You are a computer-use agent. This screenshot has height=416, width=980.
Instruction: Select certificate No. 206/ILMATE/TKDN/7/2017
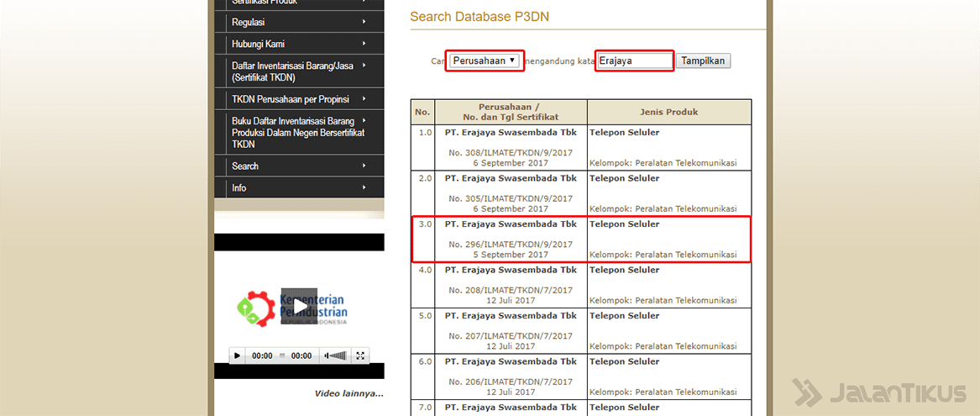pyautogui.click(x=511, y=382)
